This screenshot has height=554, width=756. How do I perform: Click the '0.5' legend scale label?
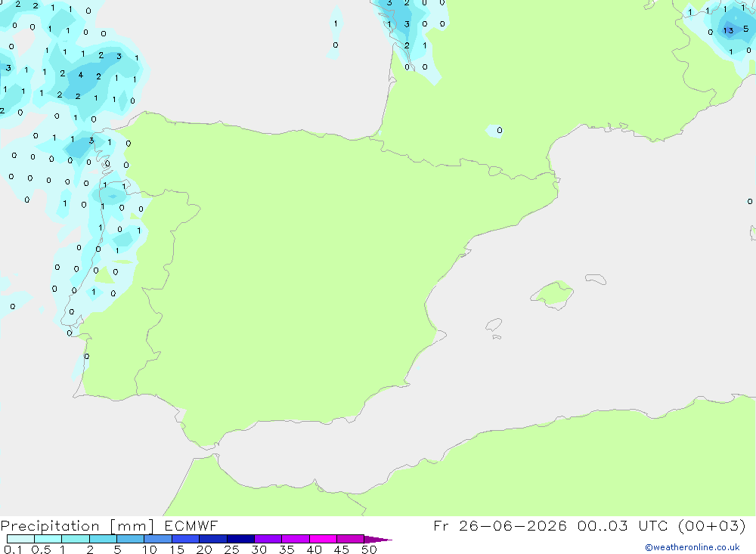tap(41, 549)
